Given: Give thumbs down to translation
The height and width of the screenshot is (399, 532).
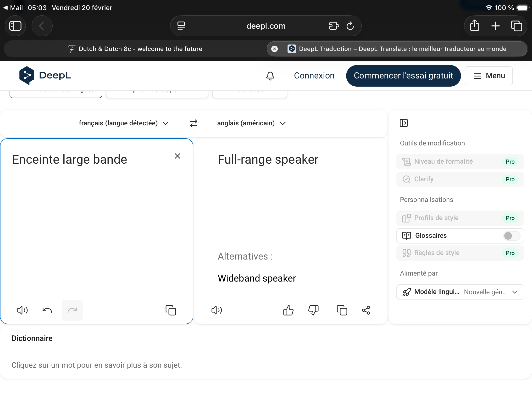Looking at the screenshot, I should [x=313, y=310].
